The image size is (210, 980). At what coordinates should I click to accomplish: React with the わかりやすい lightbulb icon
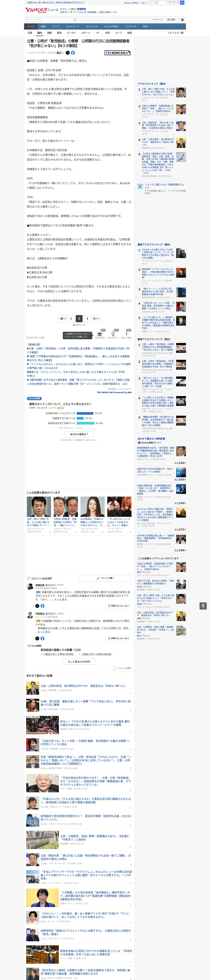click(113, 334)
